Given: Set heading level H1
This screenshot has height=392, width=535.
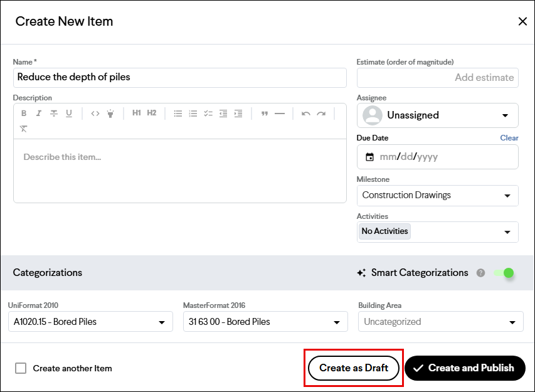Looking at the screenshot, I should tap(137, 113).
